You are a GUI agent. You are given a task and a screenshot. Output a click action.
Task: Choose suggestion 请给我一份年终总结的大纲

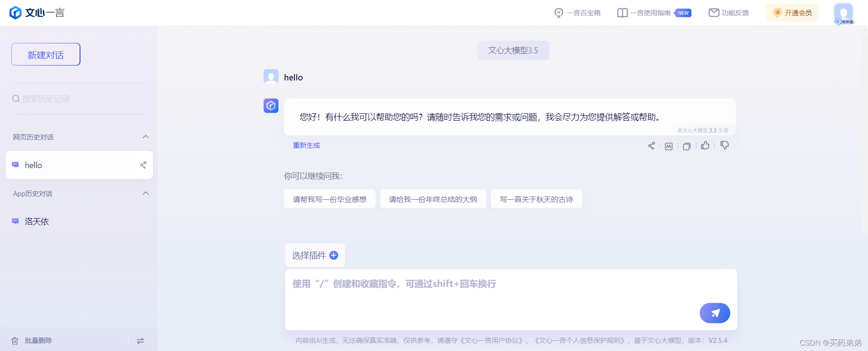[x=433, y=199]
